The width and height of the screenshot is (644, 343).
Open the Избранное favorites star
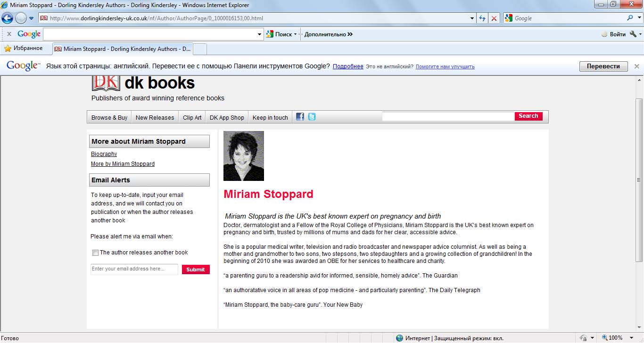23,48
